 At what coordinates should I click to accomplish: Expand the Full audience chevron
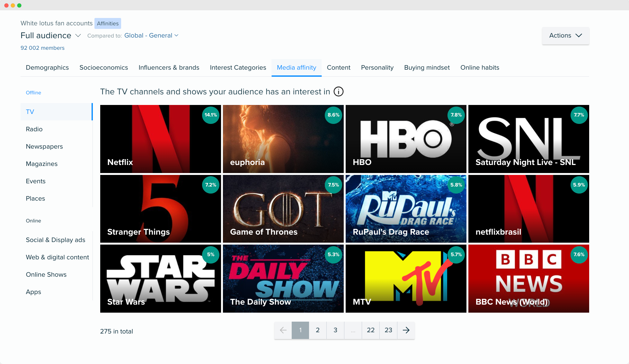(x=78, y=36)
